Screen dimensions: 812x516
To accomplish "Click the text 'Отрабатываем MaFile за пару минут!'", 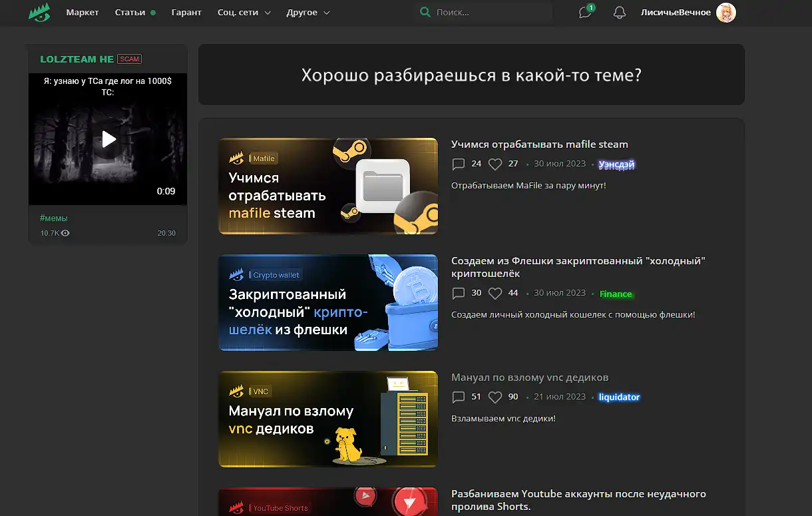I will point(528,185).
